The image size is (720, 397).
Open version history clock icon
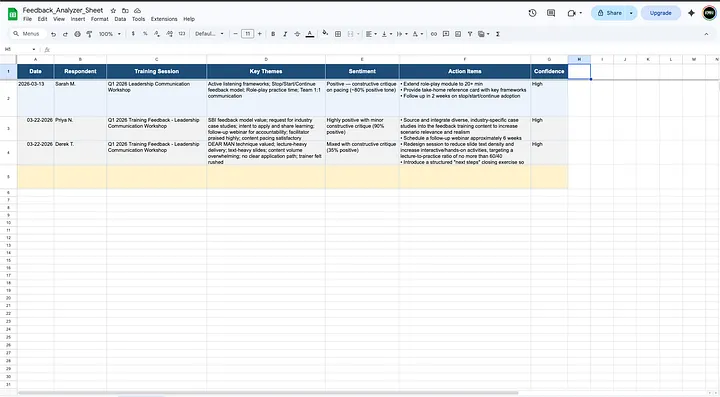point(532,13)
